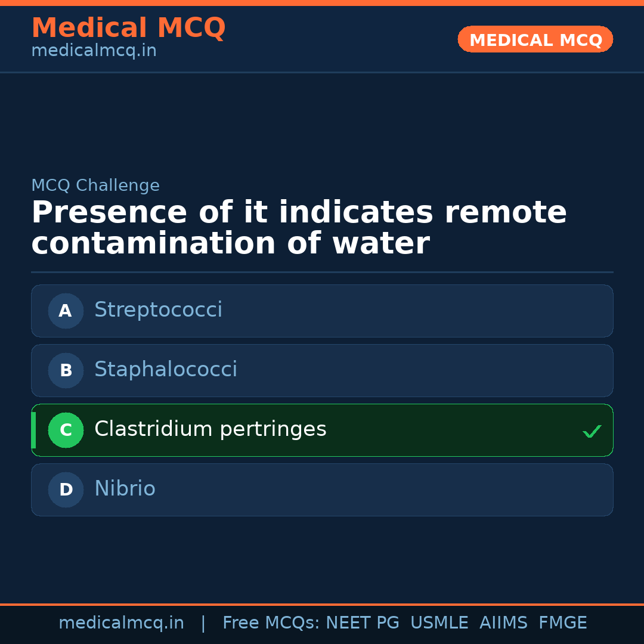Screen dimensions: 644x644
Task: Click the question text about water contamination
Action: 298,228
